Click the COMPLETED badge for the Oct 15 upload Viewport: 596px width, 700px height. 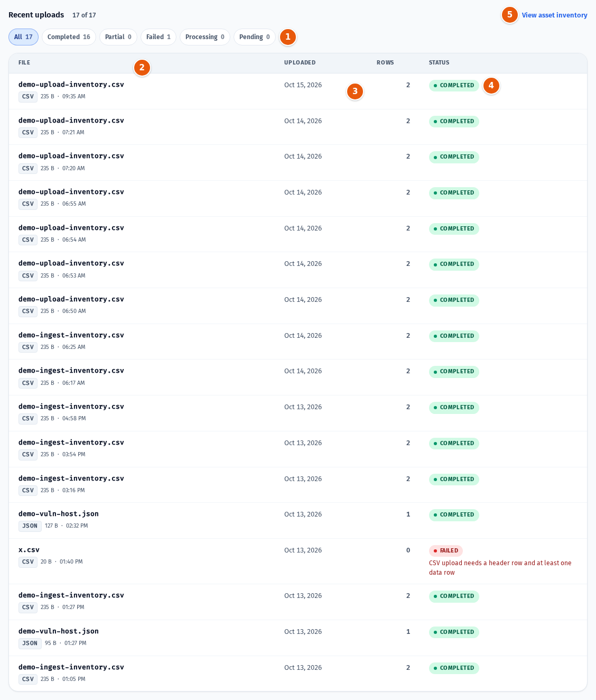point(454,86)
